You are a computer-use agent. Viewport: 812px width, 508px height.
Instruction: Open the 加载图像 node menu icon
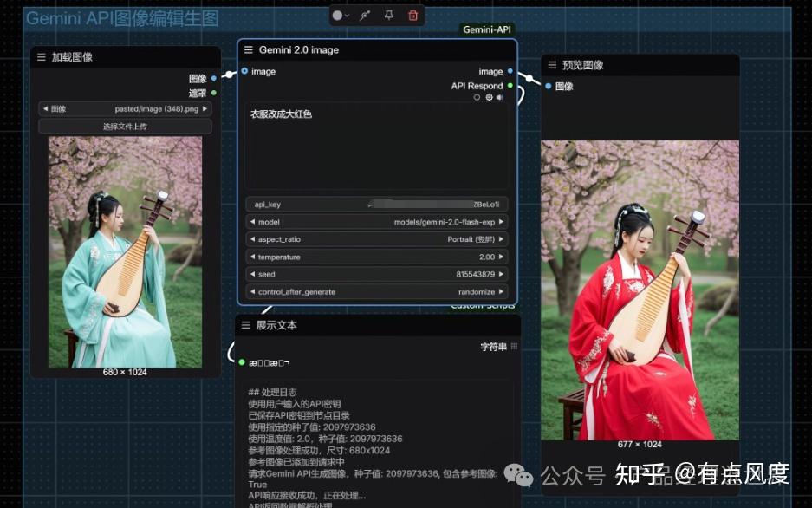click(x=41, y=57)
